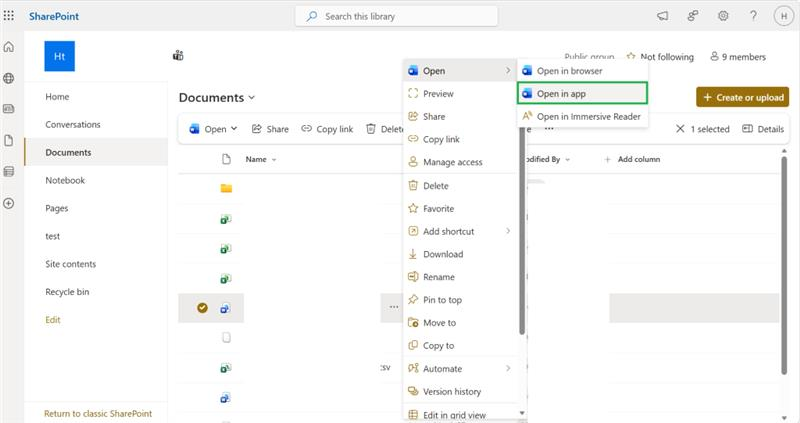Expand the Documents view title dropdown
The width and height of the screenshot is (800, 423).
[252, 97]
